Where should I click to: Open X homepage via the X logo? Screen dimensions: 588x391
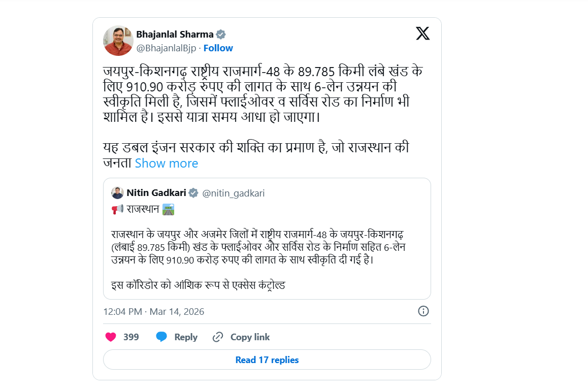pos(422,34)
